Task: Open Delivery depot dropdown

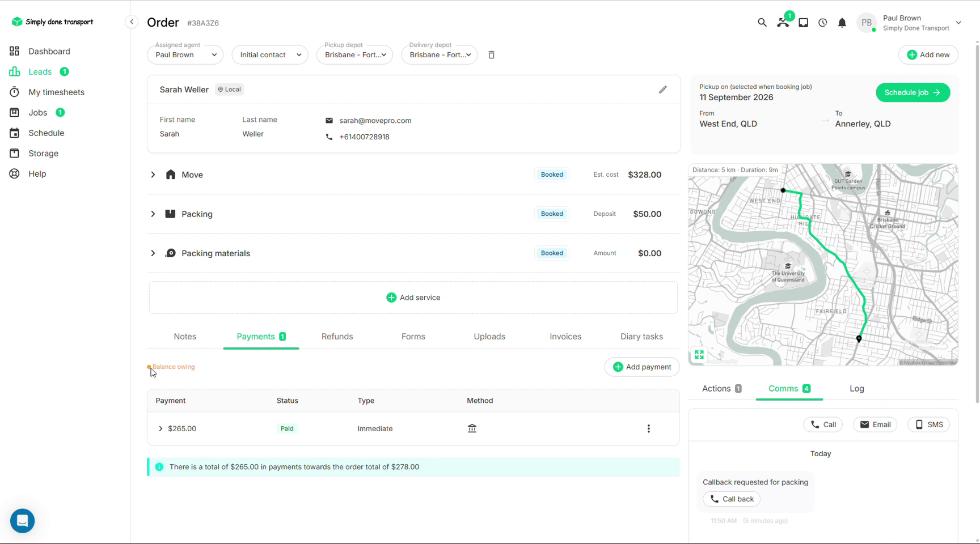Action: tap(439, 55)
